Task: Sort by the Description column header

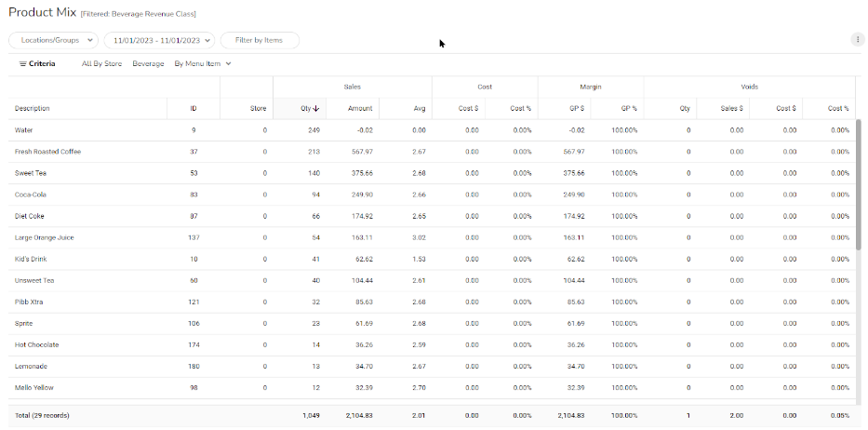Action: [33, 109]
